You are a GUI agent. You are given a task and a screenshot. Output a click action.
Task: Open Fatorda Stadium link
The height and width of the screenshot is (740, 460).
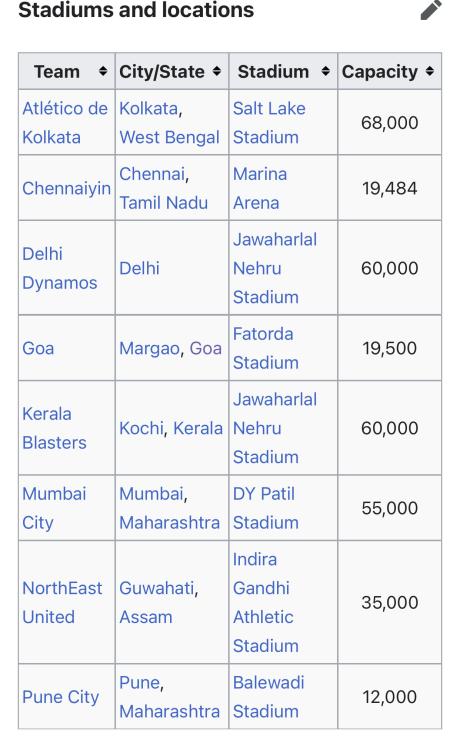pyautogui.click(x=266, y=348)
